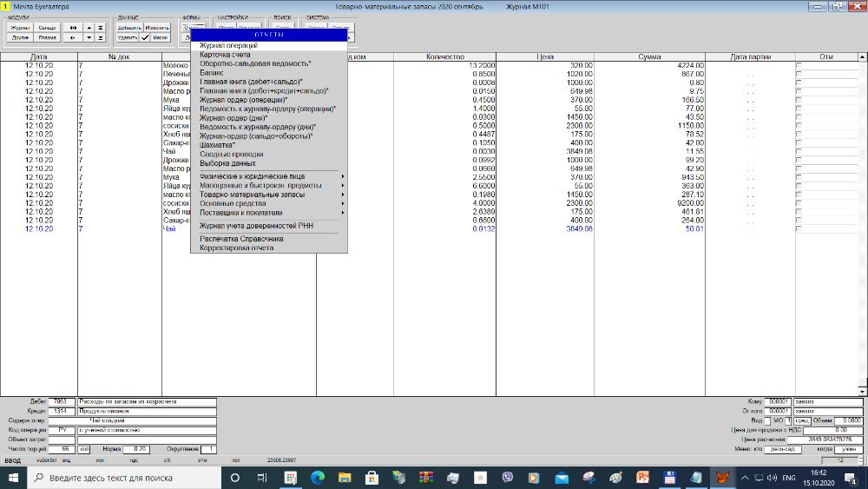Open Windows Start menu
Image resolution: width=868 pixels, height=489 pixels.
pyautogui.click(x=13, y=478)
